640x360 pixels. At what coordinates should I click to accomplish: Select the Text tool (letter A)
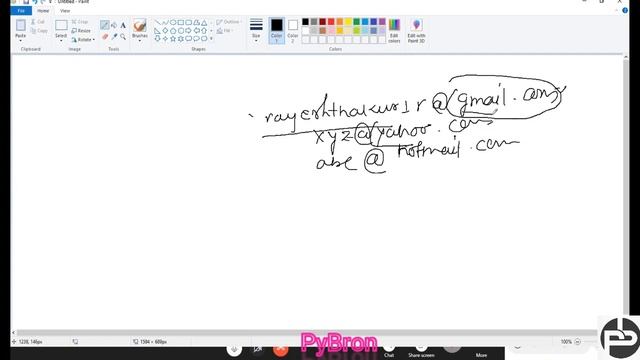123,25
